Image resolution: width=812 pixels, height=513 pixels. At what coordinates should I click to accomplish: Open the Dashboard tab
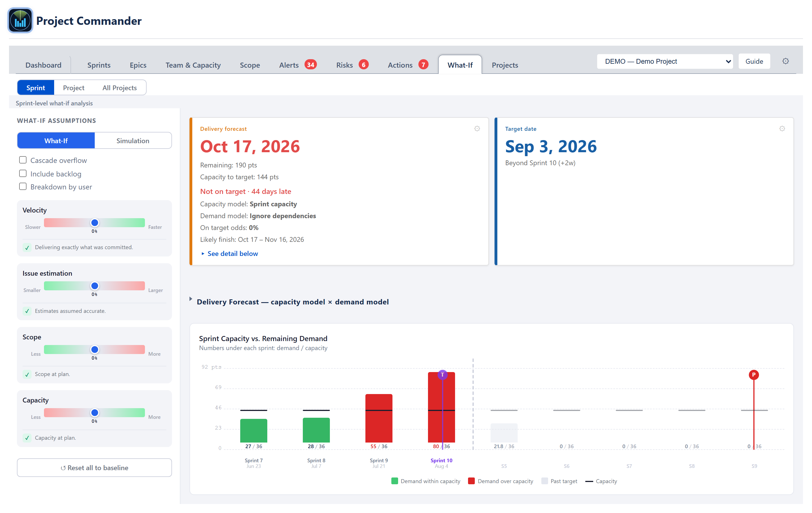click(43, 65)
